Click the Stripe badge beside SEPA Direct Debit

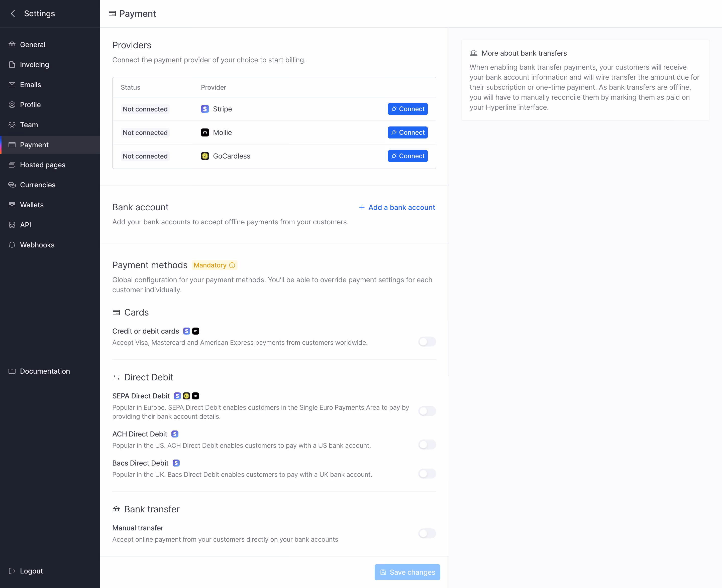coord(177,396)
